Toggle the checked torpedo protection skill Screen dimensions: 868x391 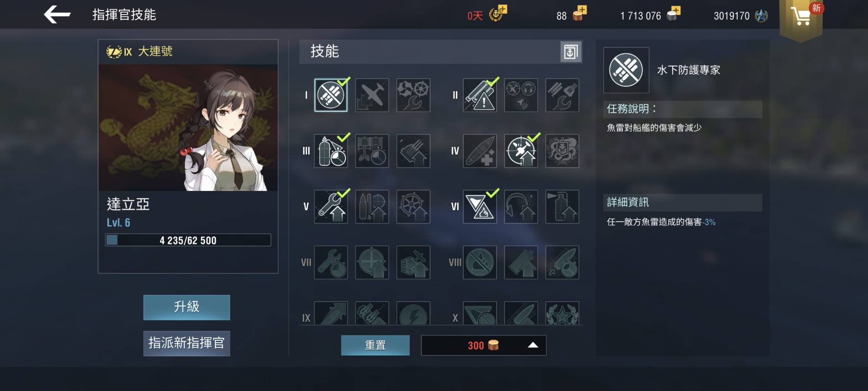tap(331, 95)
